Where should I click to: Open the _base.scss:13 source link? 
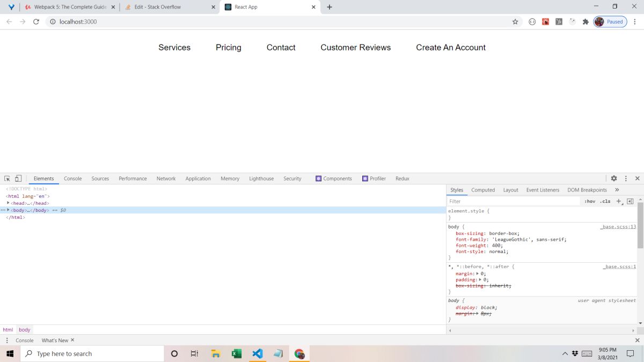click(618, 227)
